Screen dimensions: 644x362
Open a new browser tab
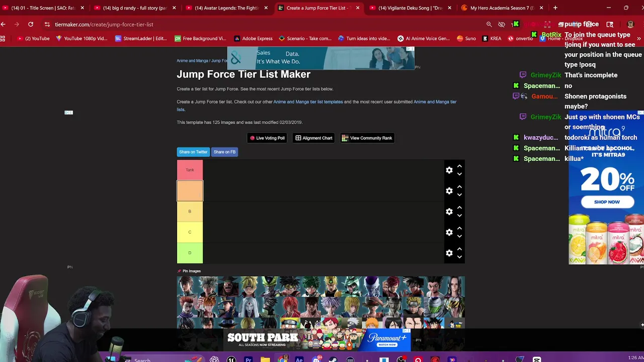coord(555,8)
